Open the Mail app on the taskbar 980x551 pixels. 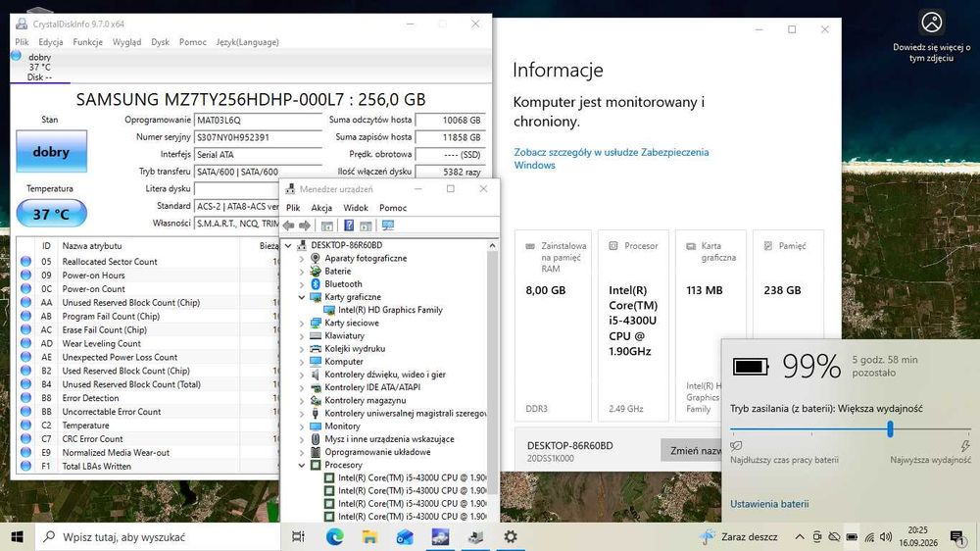click(x=405, y=536)
